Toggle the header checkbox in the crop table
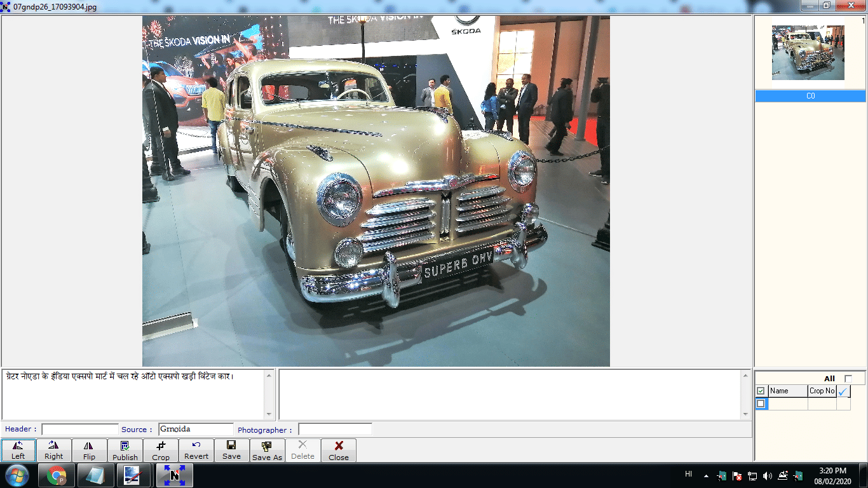 coord(761,391)
